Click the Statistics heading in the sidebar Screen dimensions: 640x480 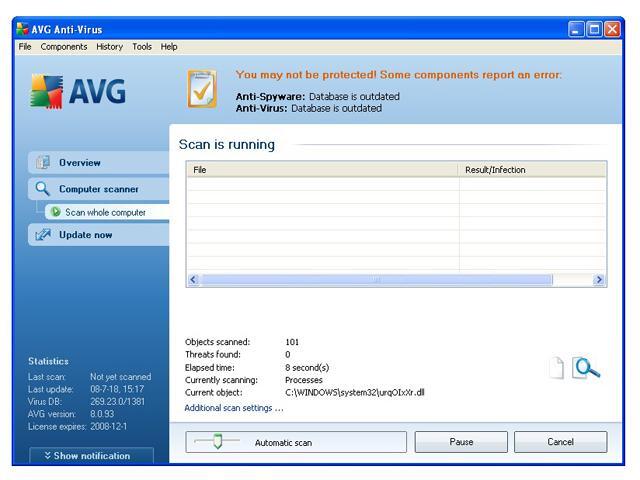pos(48,361)
